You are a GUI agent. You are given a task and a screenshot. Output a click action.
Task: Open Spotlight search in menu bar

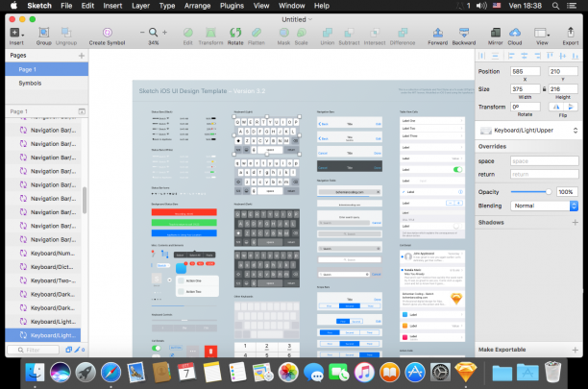click(x=555, y=6)
